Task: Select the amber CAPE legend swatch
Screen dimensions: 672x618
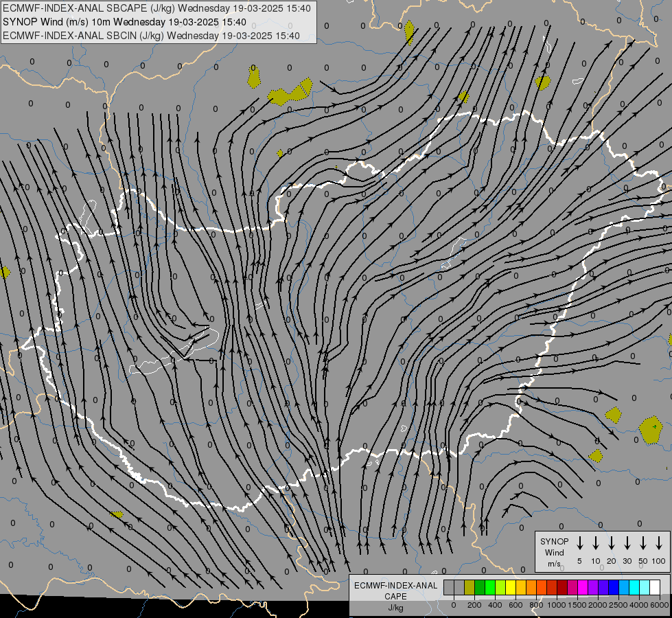Action: (521, 587)
